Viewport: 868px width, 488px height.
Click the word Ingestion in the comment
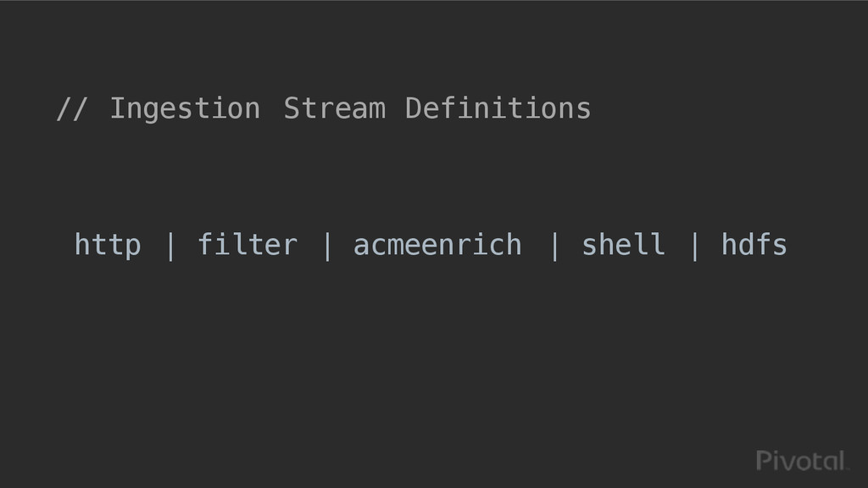185,109
